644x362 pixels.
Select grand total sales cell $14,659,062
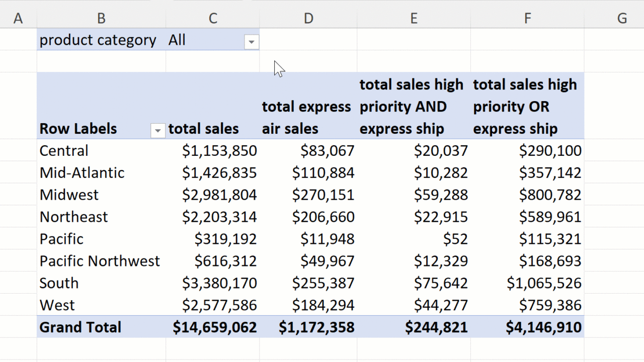pos(215,327)
